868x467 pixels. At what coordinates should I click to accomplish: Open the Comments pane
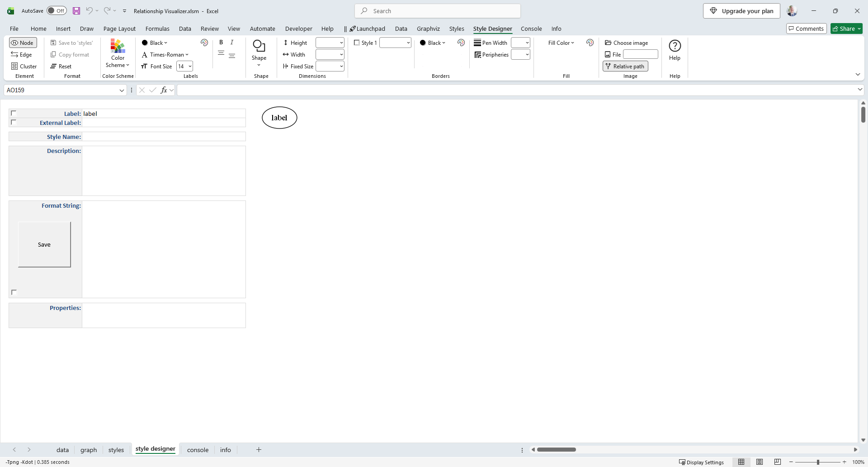[x=807, y=29]
